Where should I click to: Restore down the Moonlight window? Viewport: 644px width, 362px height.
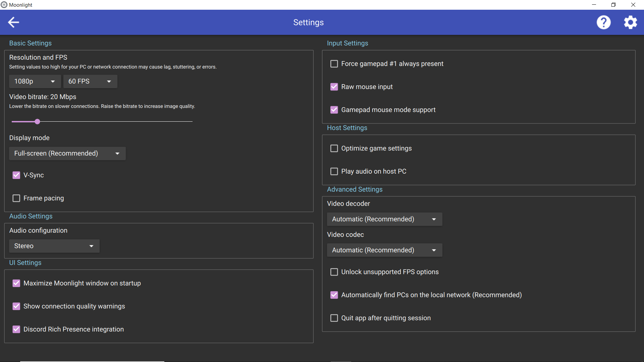(613, 5)
